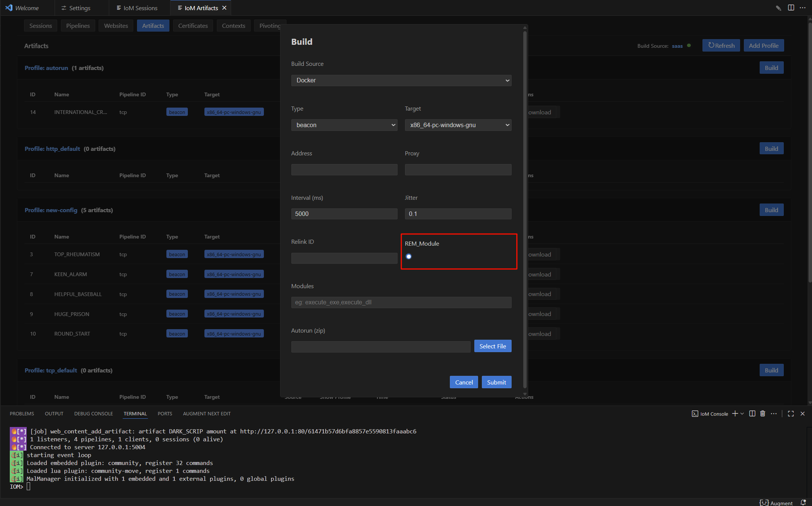Open the Build Source Docker dropdown
Viewport: 812px width, 506px height.
coord(401,81)
